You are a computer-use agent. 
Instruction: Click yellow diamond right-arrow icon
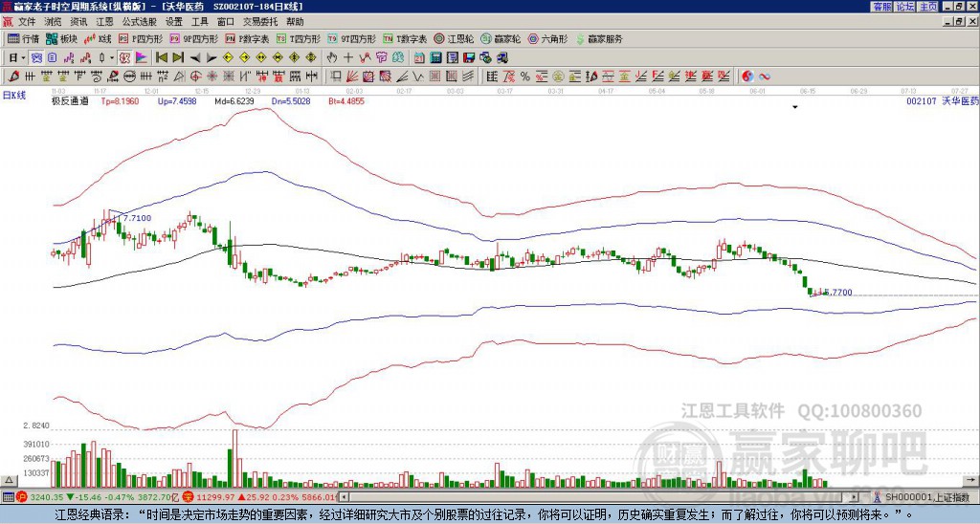click(x=244, y=58)
